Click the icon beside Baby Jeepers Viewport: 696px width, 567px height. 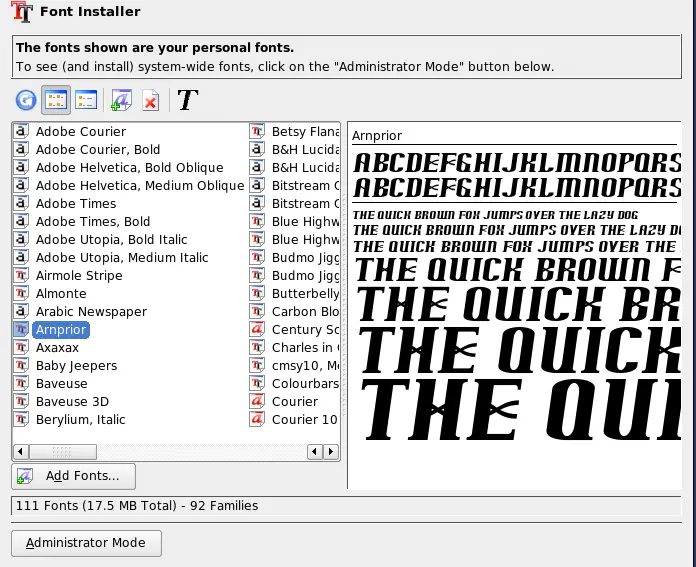(22, 366)
